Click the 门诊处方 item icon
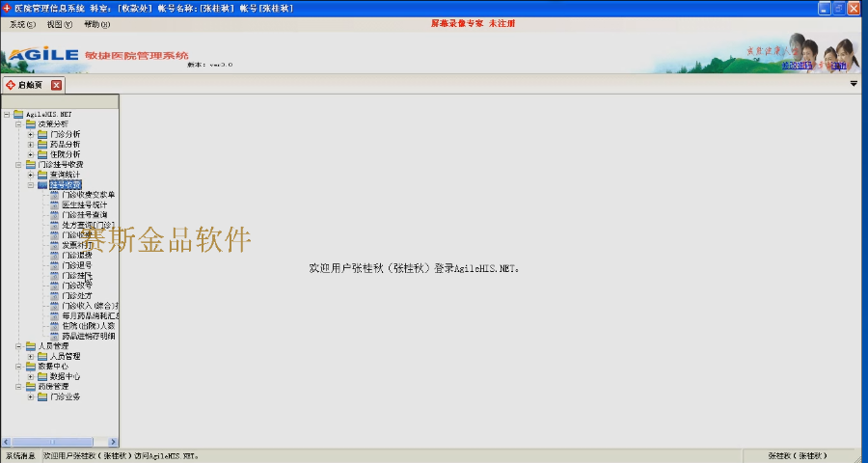868x463 pixels. tap(54, 296)
